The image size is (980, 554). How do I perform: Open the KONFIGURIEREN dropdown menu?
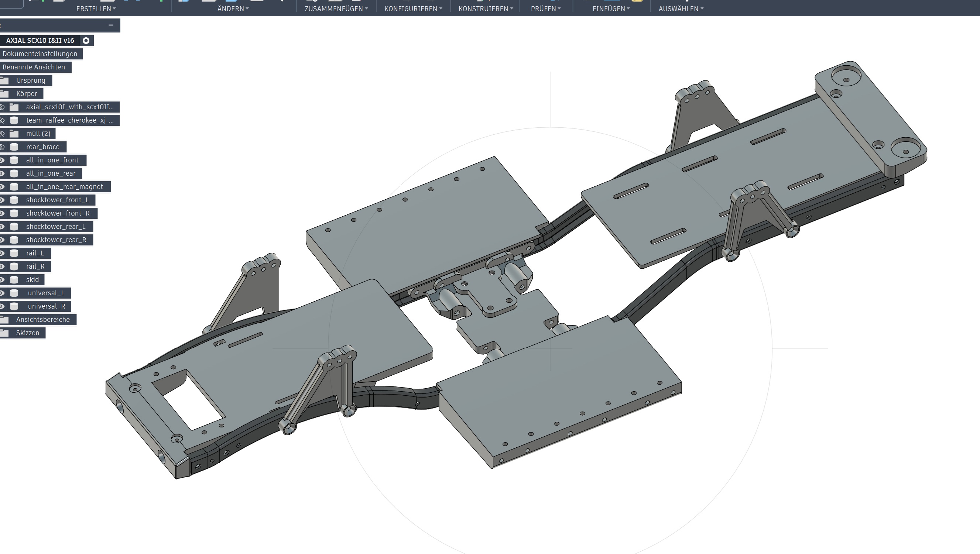tap(413, 8)
